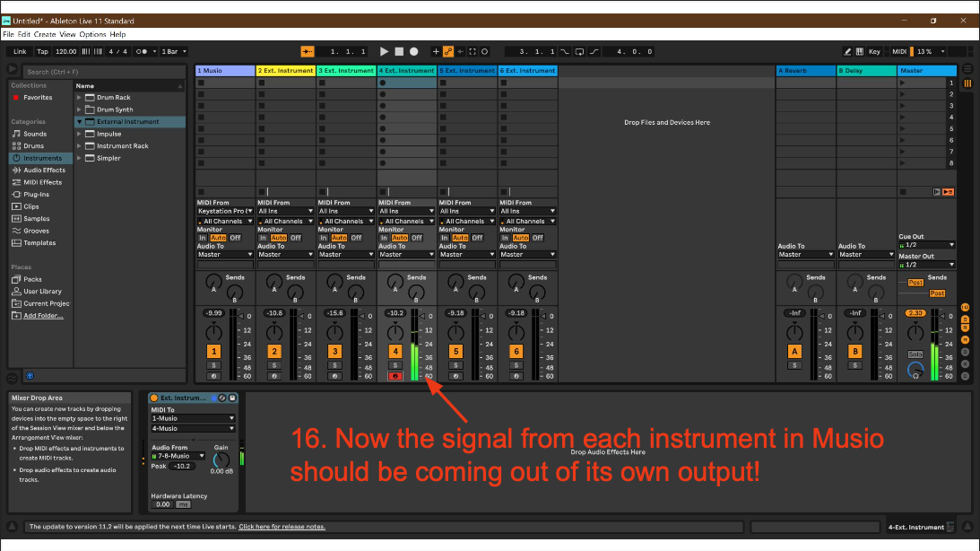Toggle the Key map mode button
The height and width of the screenshot is (551, 980).
coord(874,52)
